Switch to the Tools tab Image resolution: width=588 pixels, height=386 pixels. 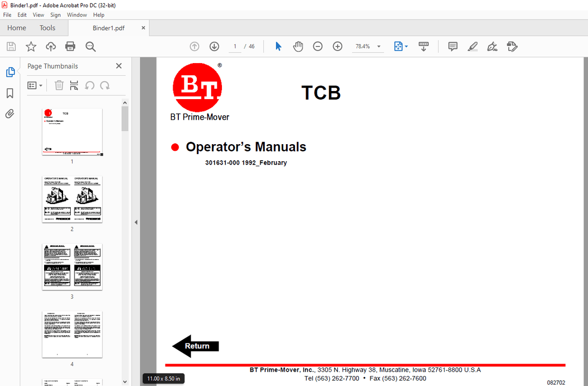pyautogui.click(x=47, y=28)
